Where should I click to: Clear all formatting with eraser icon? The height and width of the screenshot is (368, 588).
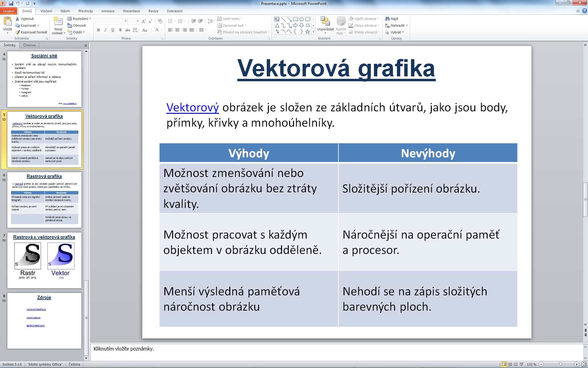[x=160, y=21]
